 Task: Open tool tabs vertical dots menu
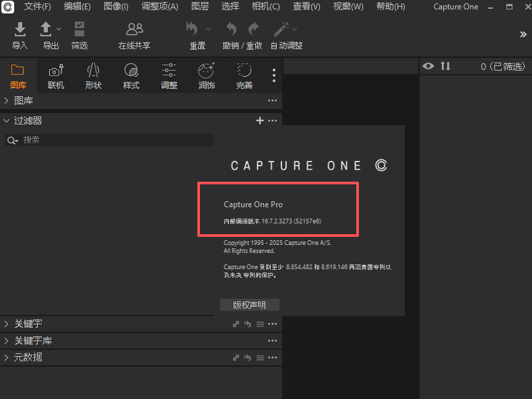(x=274, y=75)
